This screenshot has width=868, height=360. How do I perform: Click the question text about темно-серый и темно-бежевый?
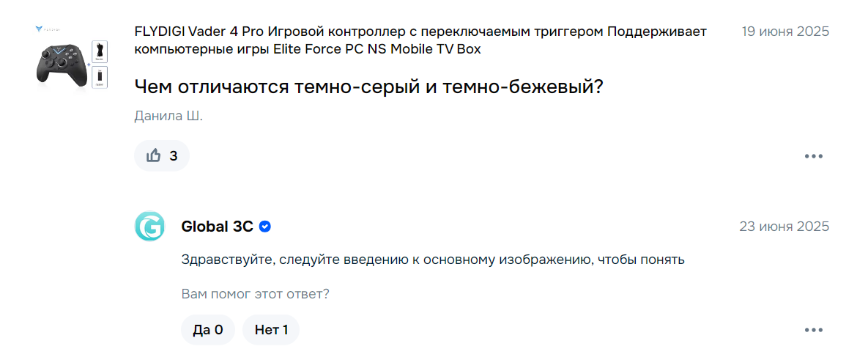click(368, 86)
